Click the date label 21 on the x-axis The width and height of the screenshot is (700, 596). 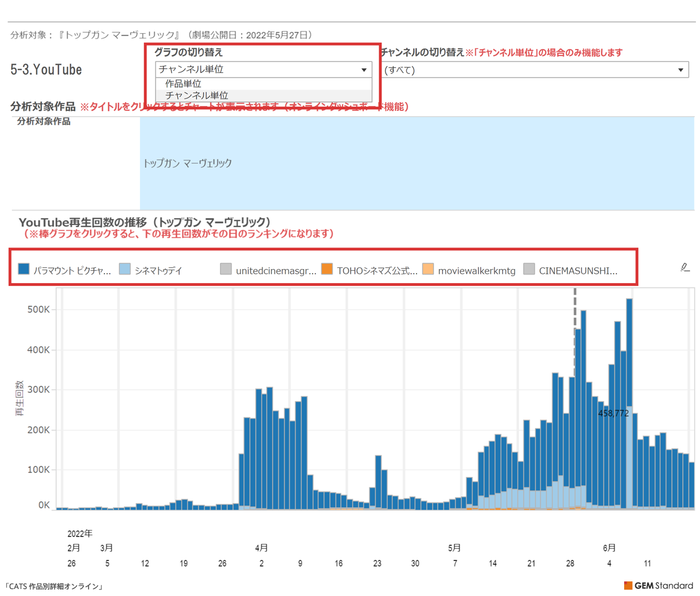pos(531,563)
